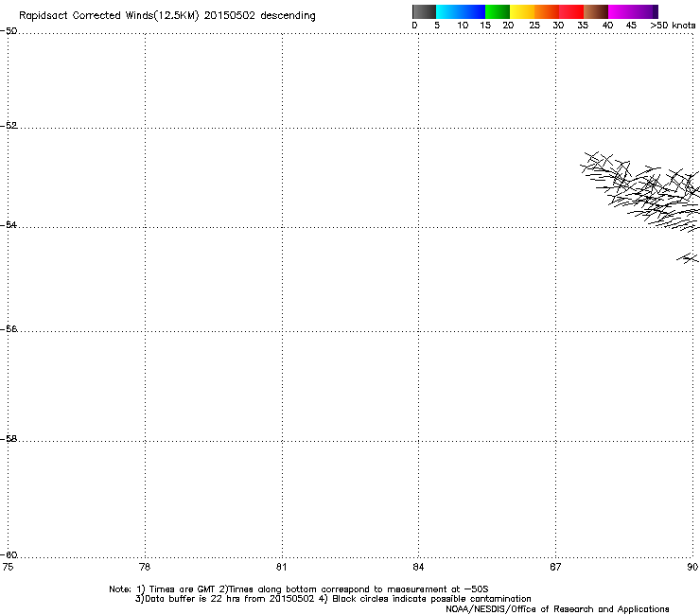Click the date "20150502" in the title
The height and width of the screenshot is (615, 700).
click(x=230, y=16)
